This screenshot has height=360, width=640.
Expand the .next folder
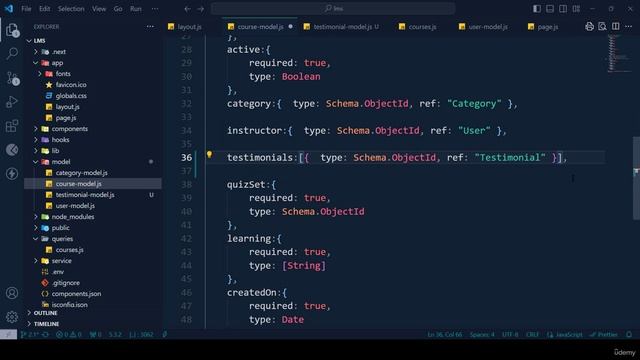(x=36, y=52)
